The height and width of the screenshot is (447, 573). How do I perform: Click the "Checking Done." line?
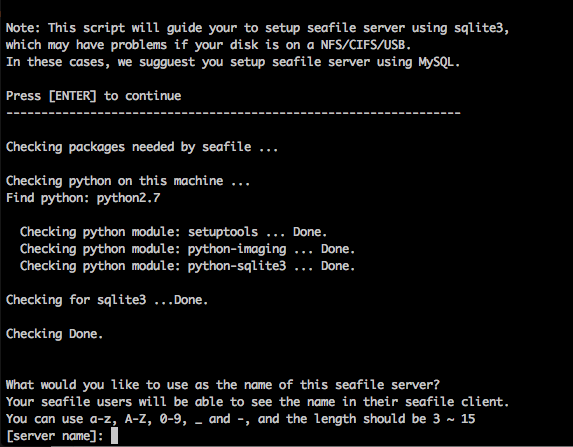pyautogui.click(x=54, y=334)
